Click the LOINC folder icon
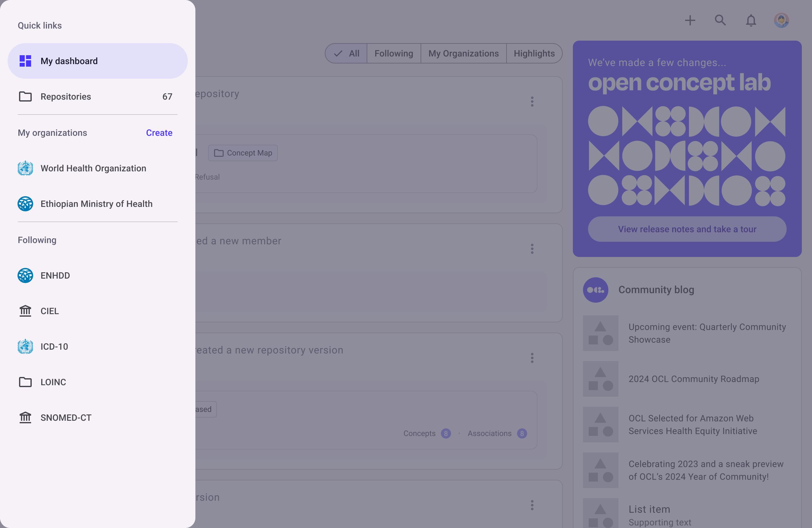Screen dimensions: 812x528 [25, 382]
